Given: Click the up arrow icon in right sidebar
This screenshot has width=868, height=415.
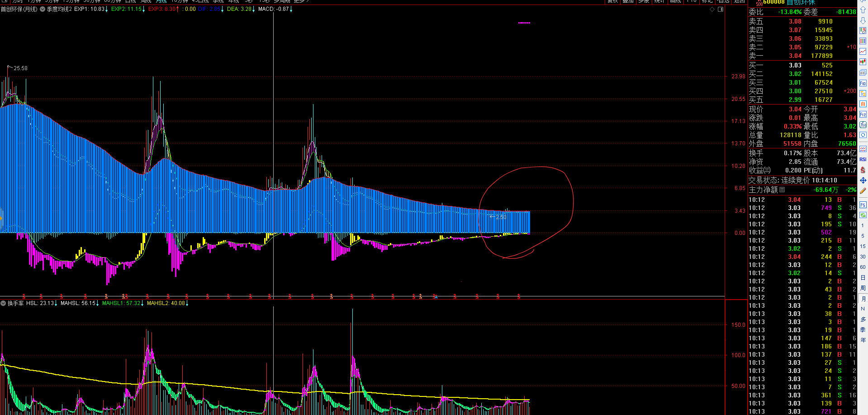Looking at the screenshot, I should [x=863, y=10].
